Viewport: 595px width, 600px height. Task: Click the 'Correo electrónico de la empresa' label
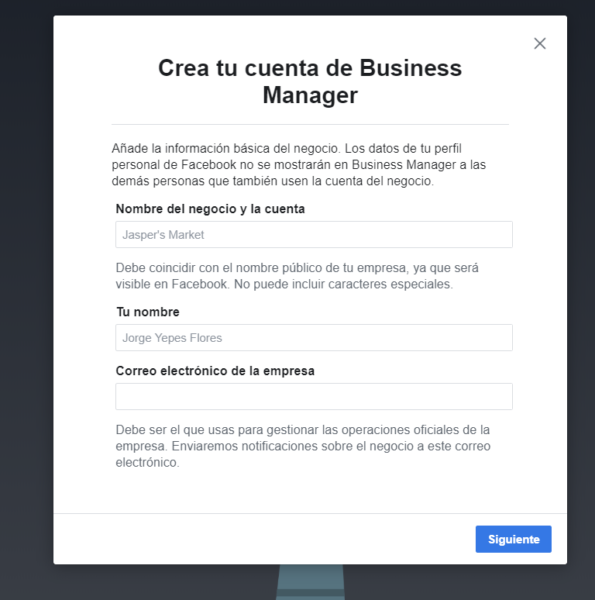[215, 371]
